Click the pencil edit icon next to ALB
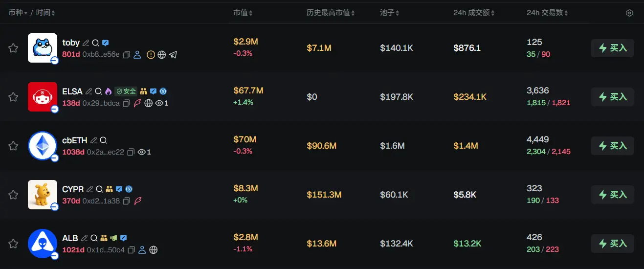Viewport: 644px width, 269px height. click(85, 238)
